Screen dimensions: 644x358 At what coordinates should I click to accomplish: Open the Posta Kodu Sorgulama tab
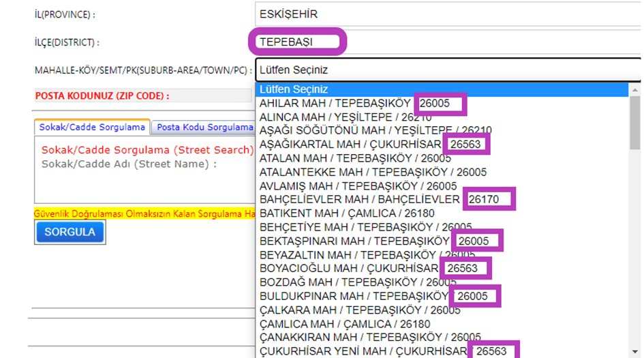point(204,128)
